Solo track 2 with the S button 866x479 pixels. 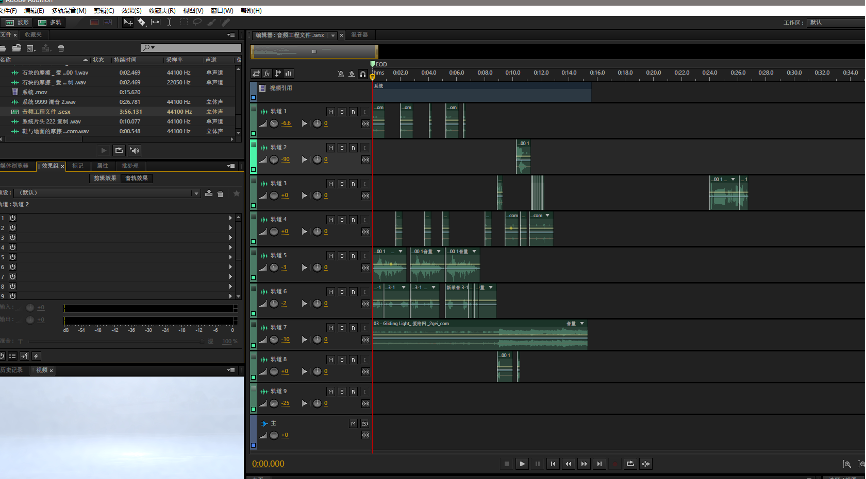coord(341,147)
